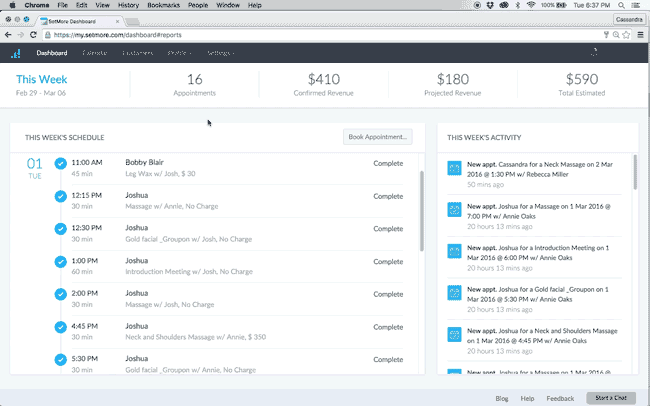This screenshot has height=406, width=650.
Task: Click the check circle for 4:45 PM appointment
Action: pos(61,328)
